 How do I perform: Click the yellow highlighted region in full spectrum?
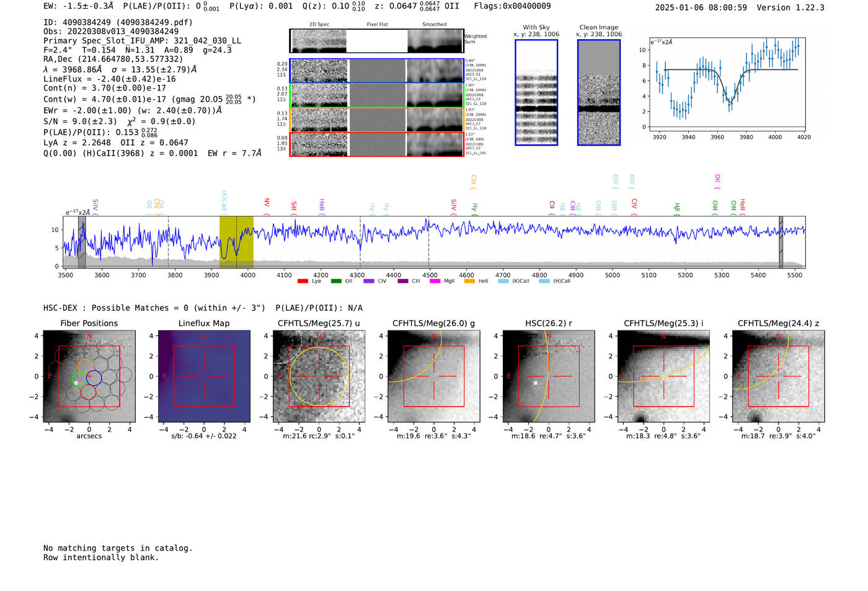tap(236, 242)
